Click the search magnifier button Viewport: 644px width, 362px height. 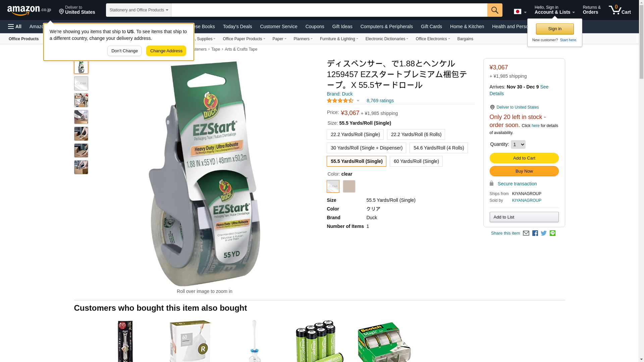point(495,10)
